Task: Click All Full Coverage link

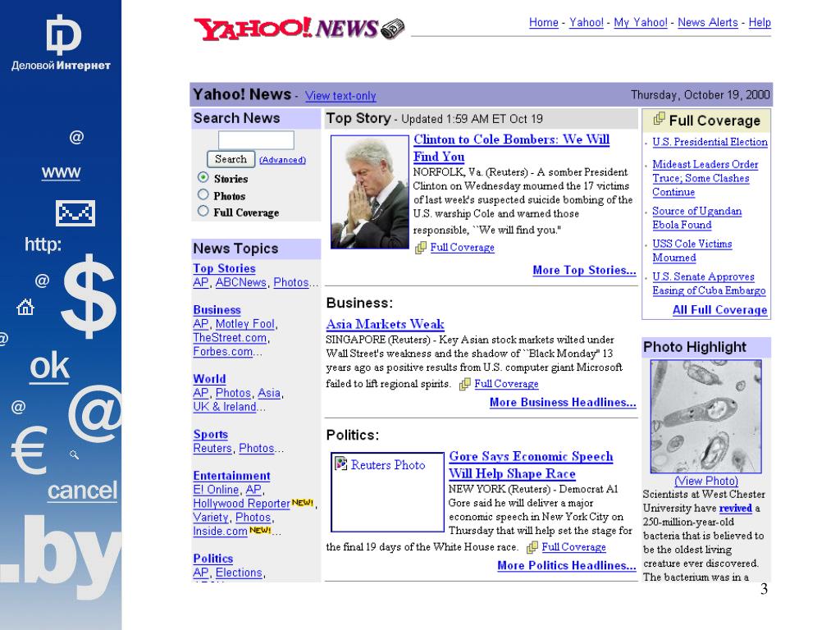Action: pyautogui.click(x=720, y=309)
